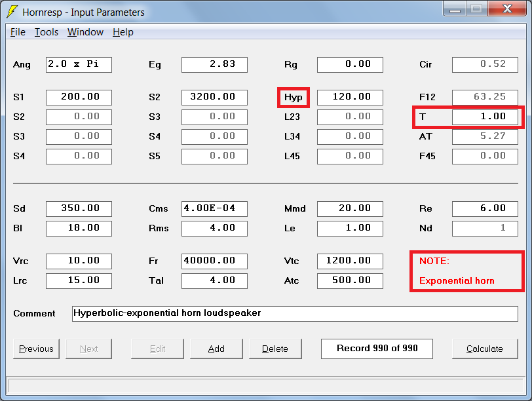
Task: Select the Bl field containing 18.00
Action: tap(79, 229)
